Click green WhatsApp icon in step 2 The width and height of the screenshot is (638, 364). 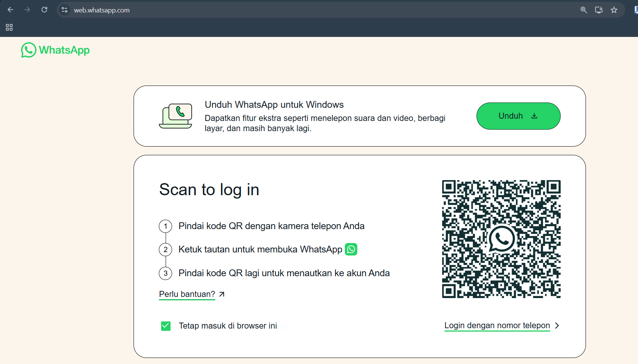tap(351, 249)
